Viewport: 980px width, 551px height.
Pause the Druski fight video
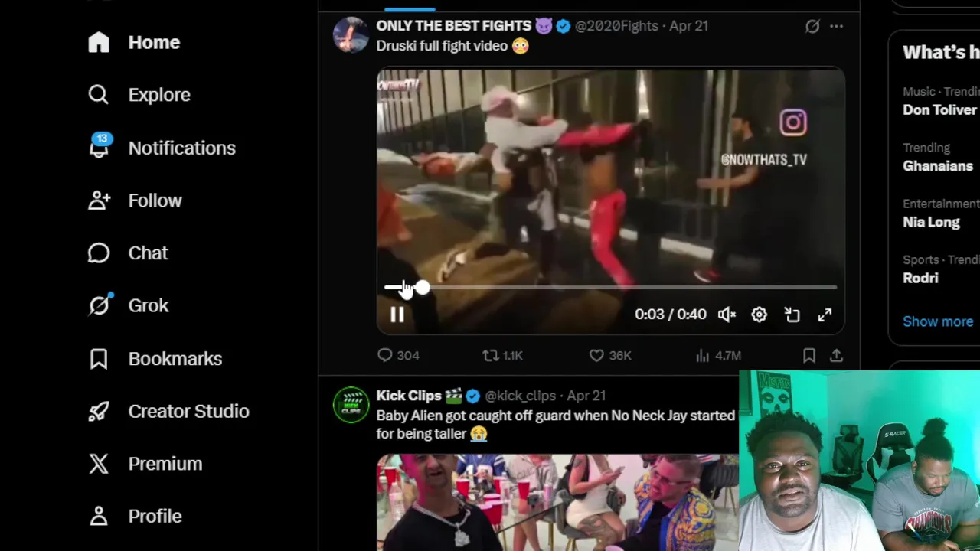pyautogui.click(x=397, y=315)
